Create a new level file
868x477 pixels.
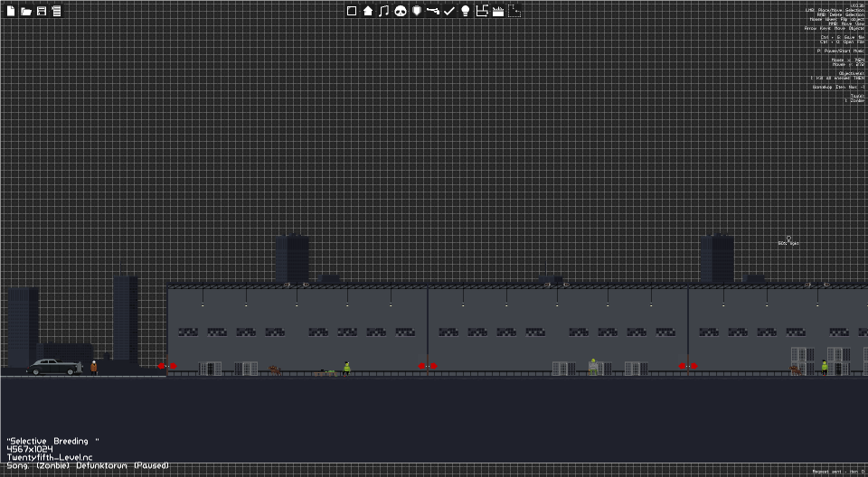[11, 11]
